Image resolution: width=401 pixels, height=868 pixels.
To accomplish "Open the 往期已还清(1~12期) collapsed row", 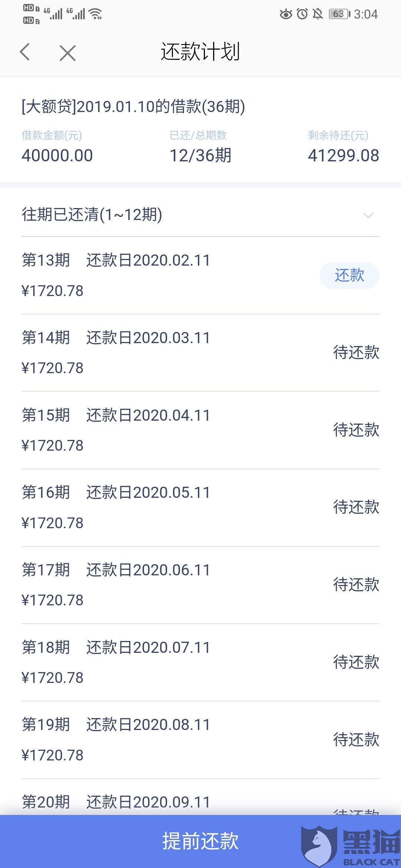I will tap(200, 214).
